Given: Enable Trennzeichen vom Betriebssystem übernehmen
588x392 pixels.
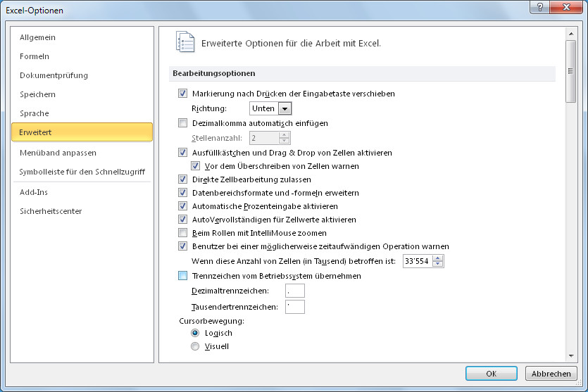Looking at the screenshot, I should pyautogui.click(x=182, y=276).
